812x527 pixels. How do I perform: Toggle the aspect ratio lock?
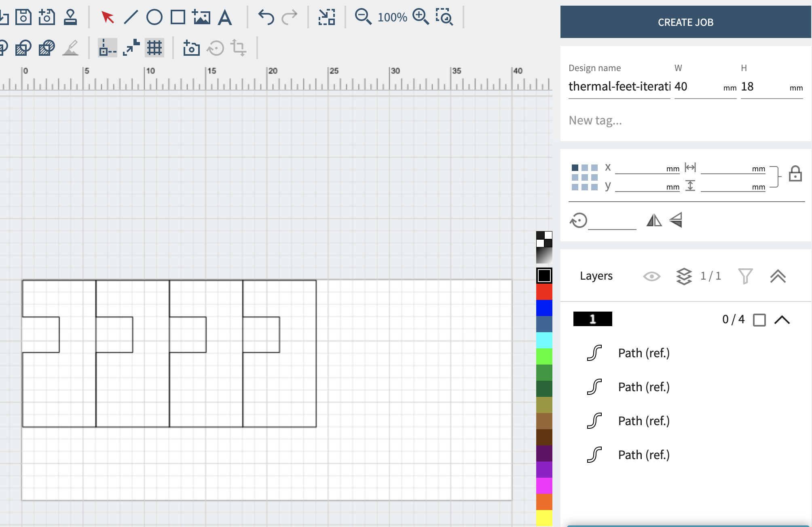point(795,174)
